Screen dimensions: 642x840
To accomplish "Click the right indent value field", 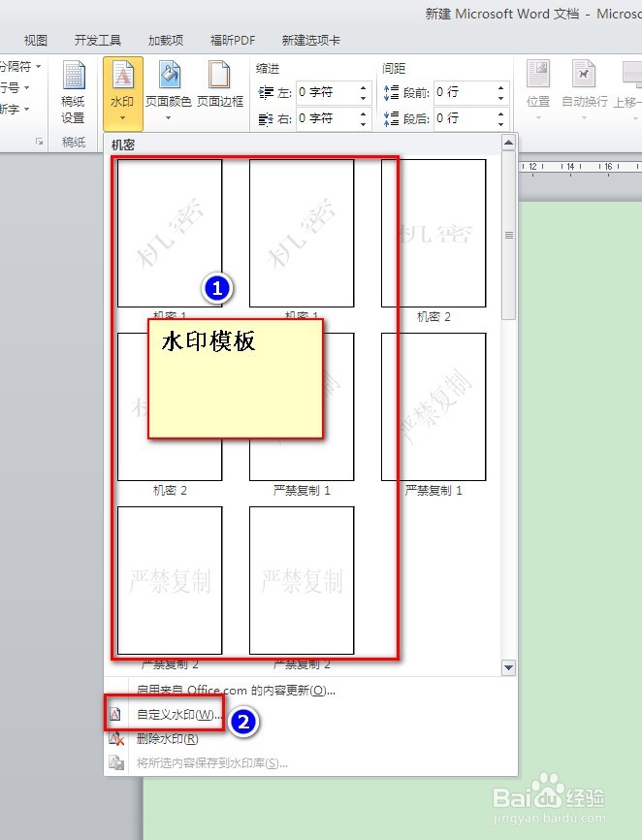I will pos(326,118).
